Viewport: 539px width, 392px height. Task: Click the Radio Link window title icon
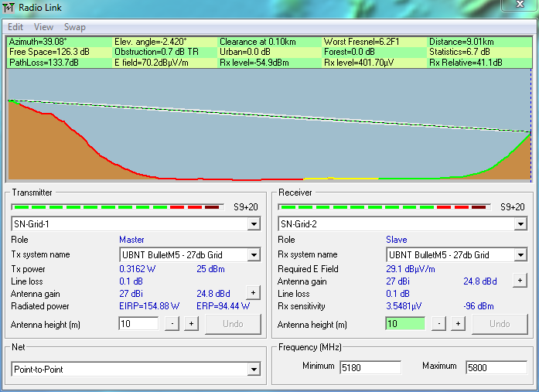[9, 7]
